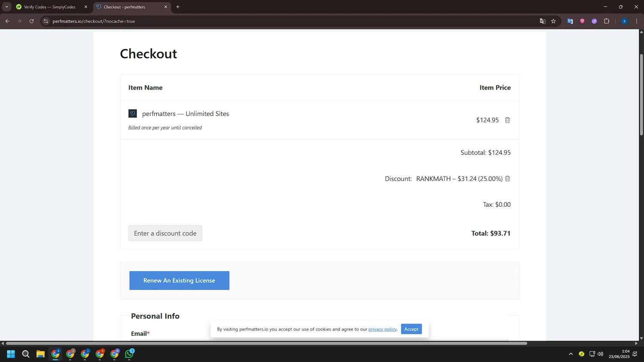Focus the address bar URL
644x362 pixels.
(94, 21)
